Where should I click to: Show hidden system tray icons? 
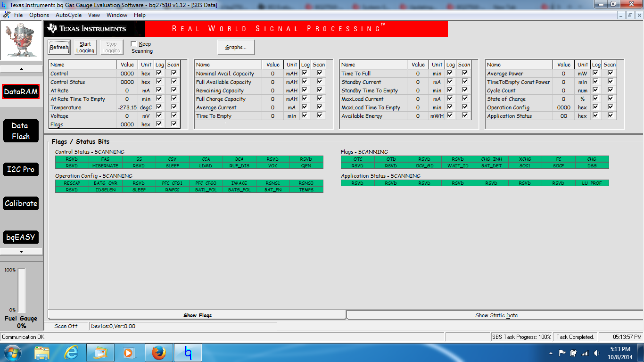point(551,353)
